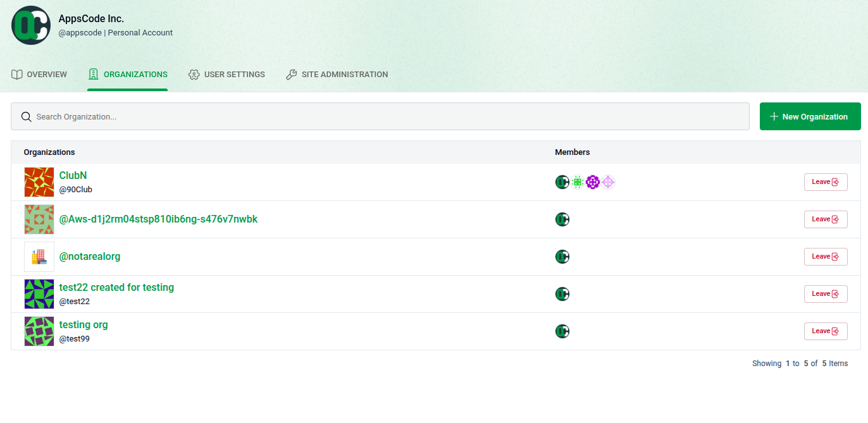
Task: Click the member avatar for testing org
Action: tap(562, 331)
